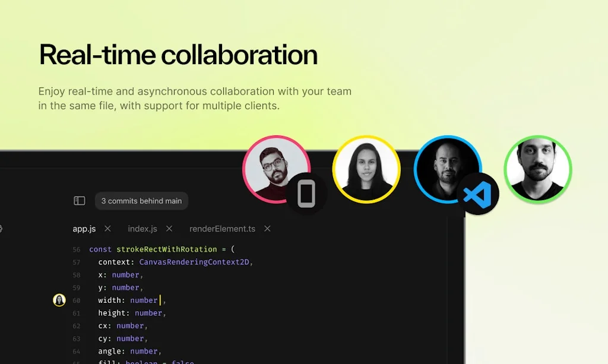Click the '3 commits behind main' button
Screen dimensions: 608x364
click(141, 201)
